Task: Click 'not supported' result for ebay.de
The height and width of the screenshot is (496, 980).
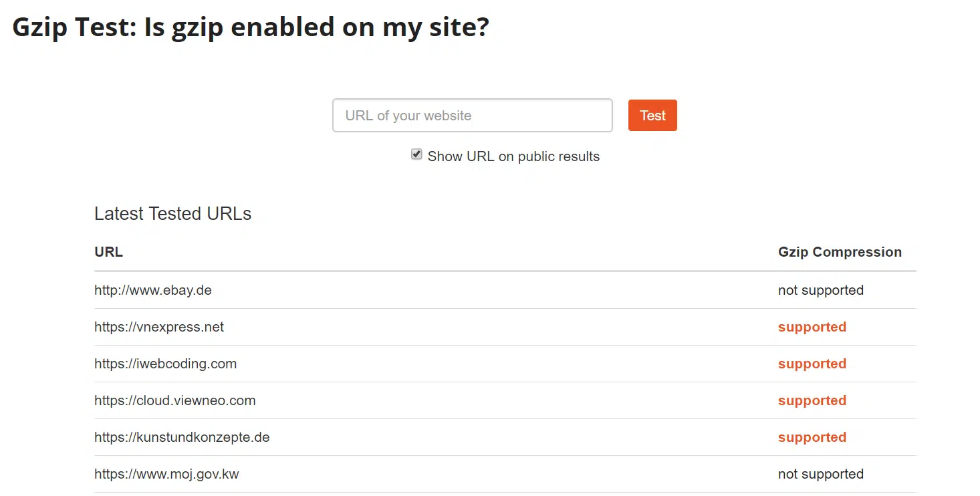Action: (x=820, y=290)
